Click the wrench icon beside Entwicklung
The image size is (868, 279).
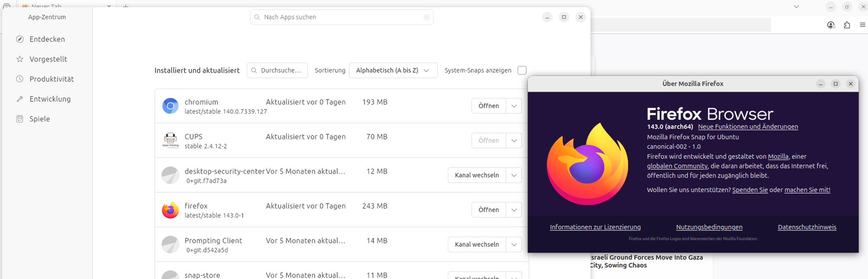(20, 99)
